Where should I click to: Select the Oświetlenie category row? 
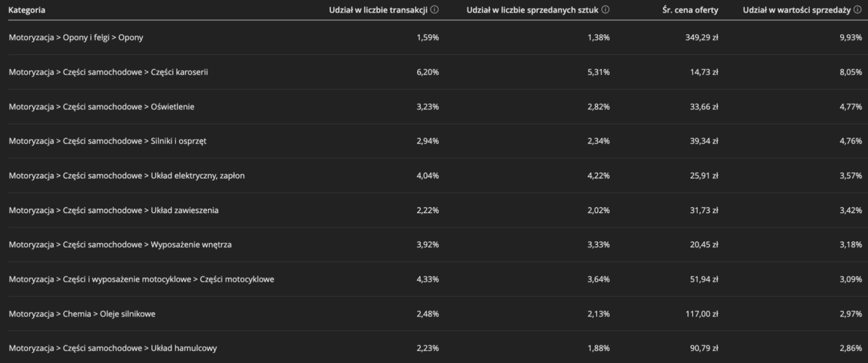pos(434,107)
